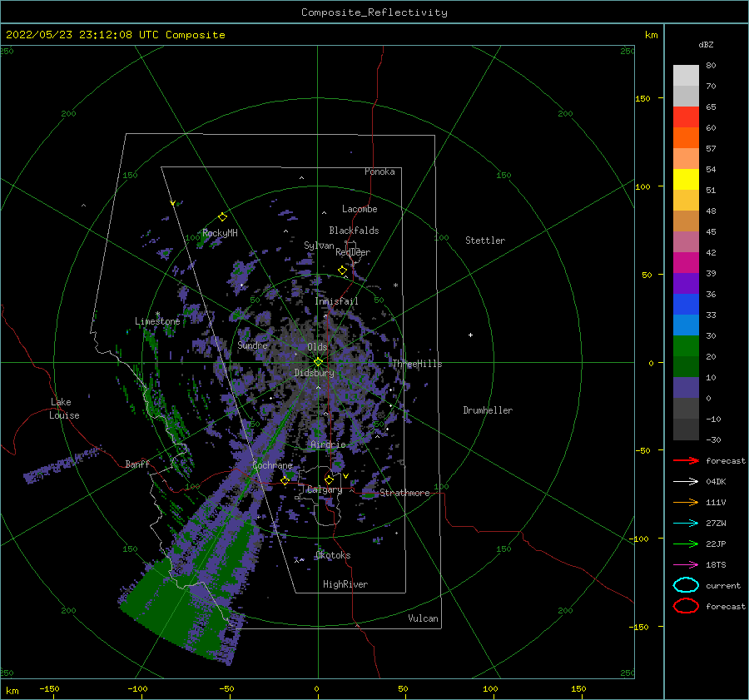Click the 18TS legend label
This screenshot has height=700, width=749.
pos(716,565)
